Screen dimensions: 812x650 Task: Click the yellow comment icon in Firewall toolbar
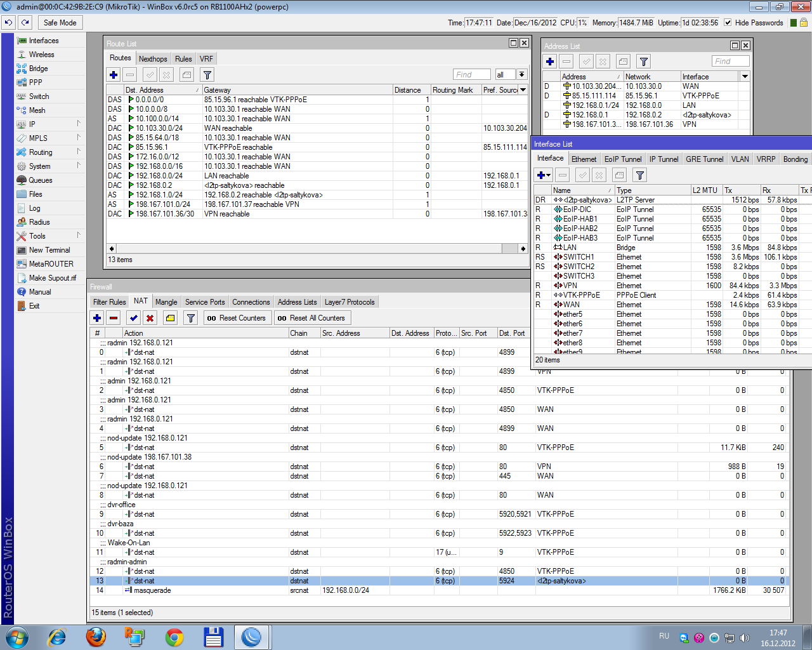[170, 318]
